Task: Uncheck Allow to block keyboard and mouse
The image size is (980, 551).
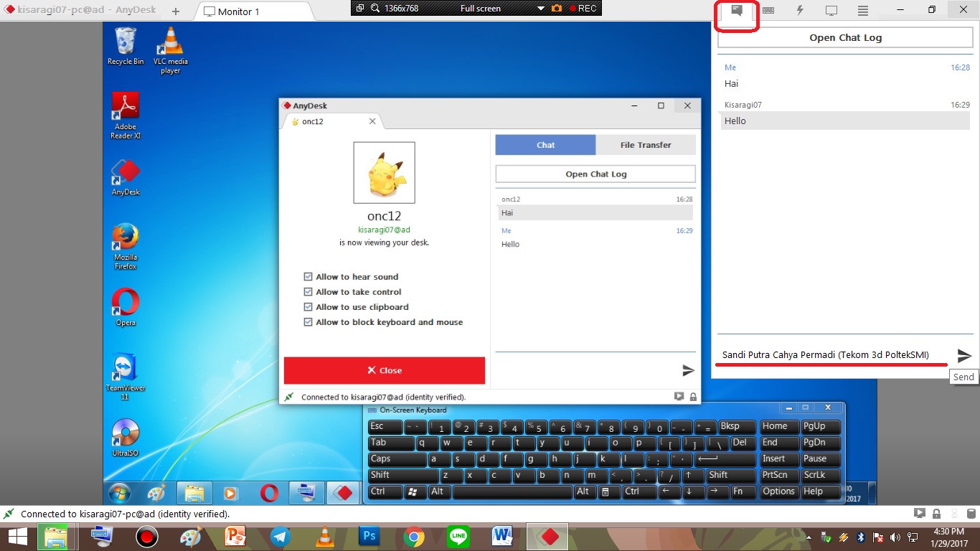Action: click(x=308, y=322)
